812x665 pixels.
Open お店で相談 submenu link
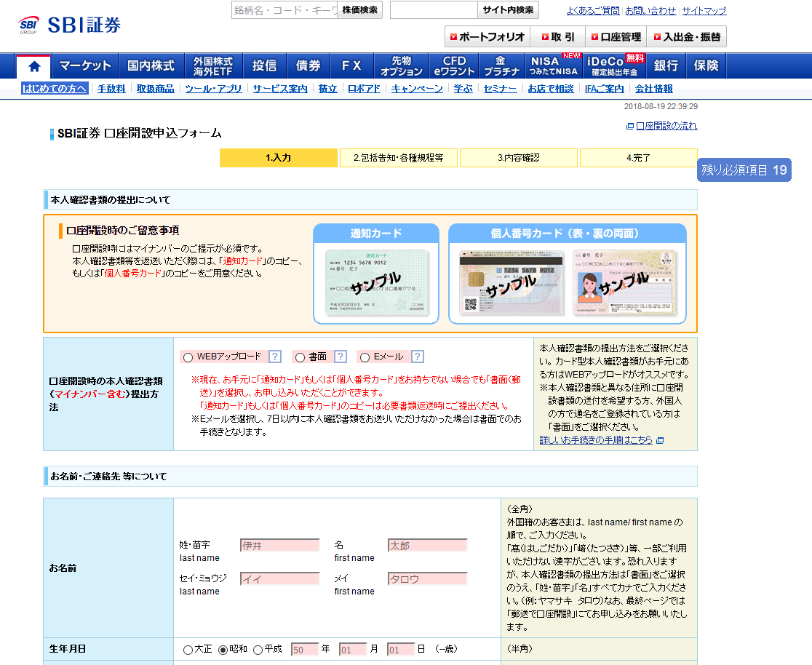[551, 89]
